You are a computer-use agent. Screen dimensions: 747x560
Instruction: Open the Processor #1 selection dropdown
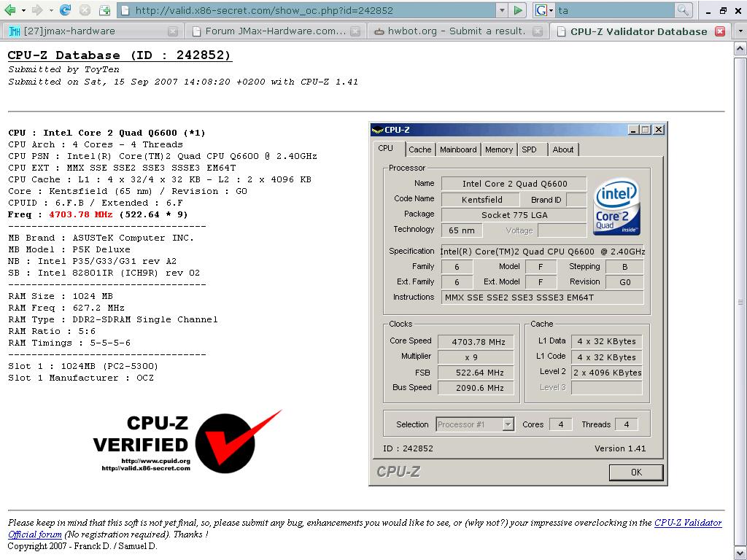pos(474,424)
